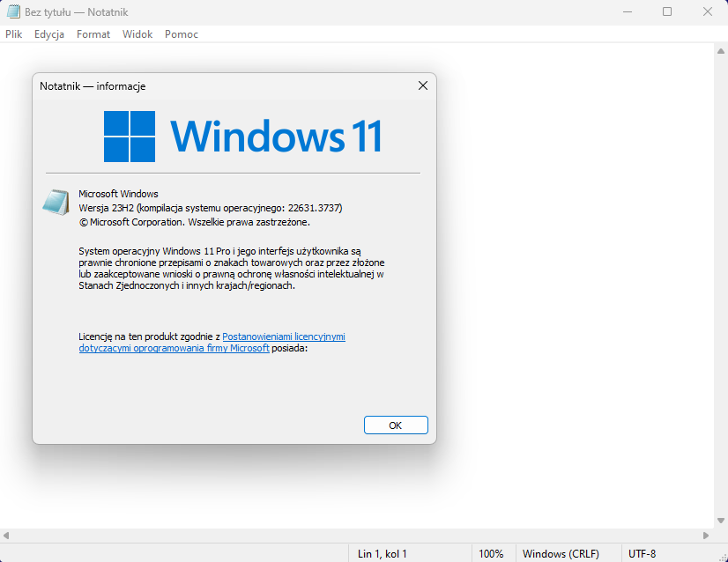Viewport: 728px width, 562px height.
Task: Show the Pomoc menu
Action: pos(182,34)
